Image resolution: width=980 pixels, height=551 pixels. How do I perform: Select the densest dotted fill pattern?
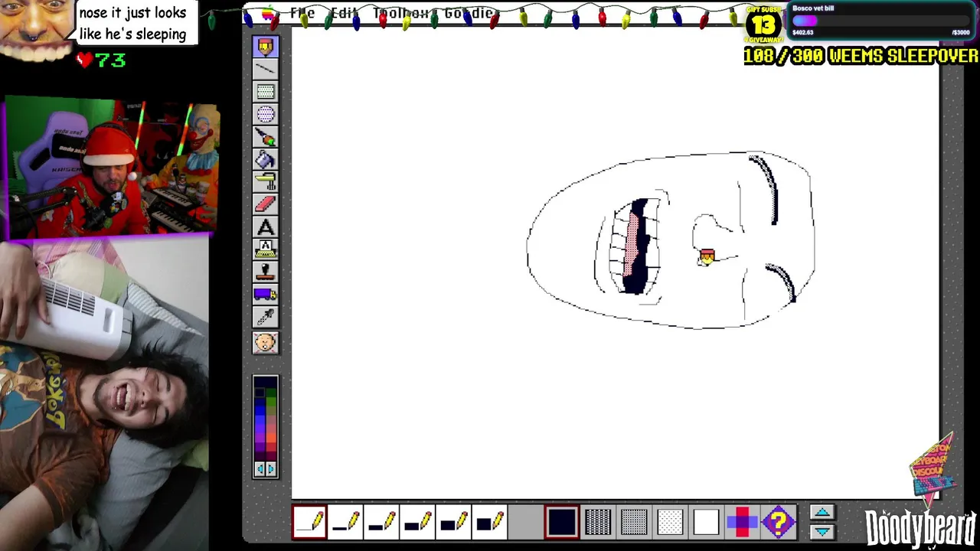pyautogui.click(x=598, y=522)
